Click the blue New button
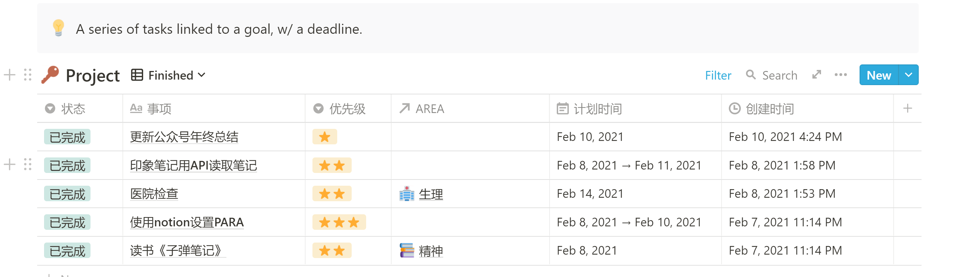 click(x=878, y=75)
